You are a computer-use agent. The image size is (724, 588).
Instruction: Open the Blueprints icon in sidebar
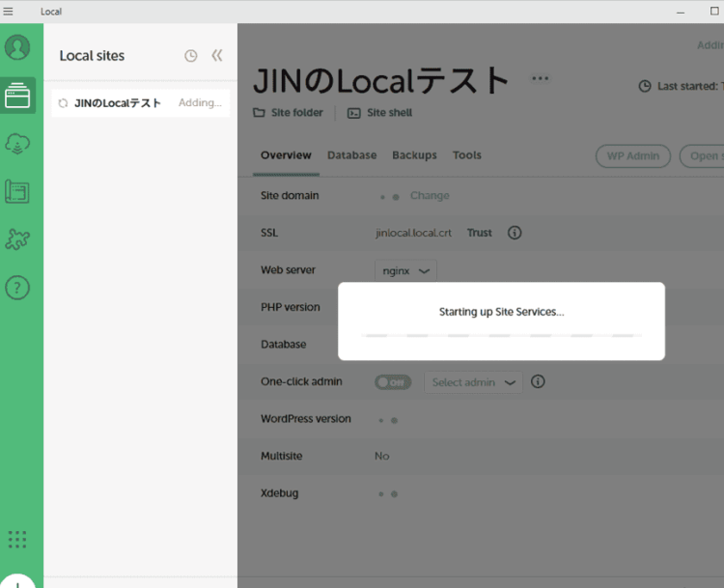[x=17, y=191]
